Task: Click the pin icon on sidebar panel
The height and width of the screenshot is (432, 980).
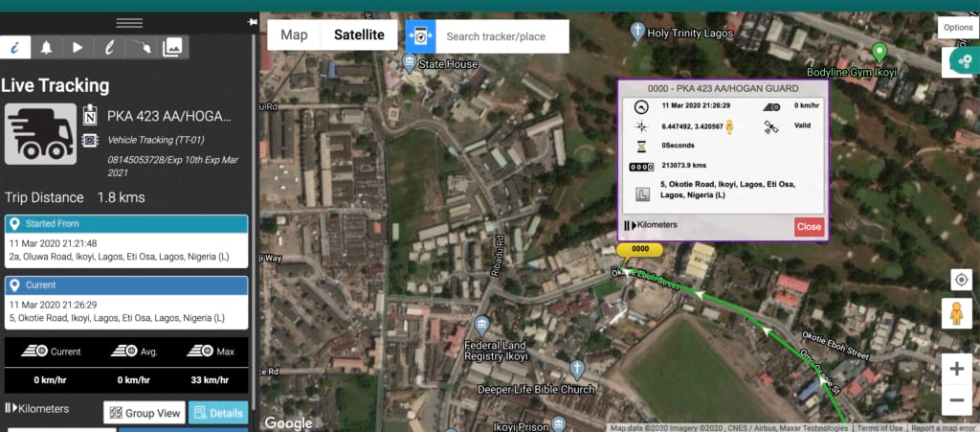Action: [x=252, y=21]
